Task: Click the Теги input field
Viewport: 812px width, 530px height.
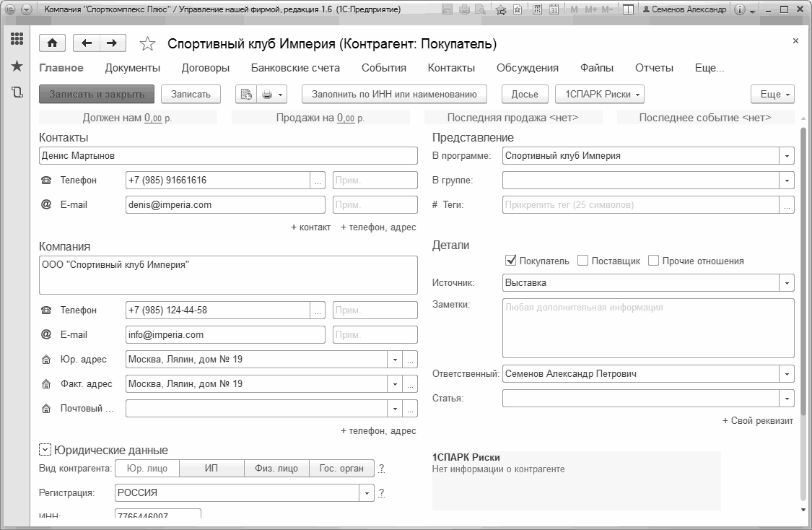Action: coord(641,204)
